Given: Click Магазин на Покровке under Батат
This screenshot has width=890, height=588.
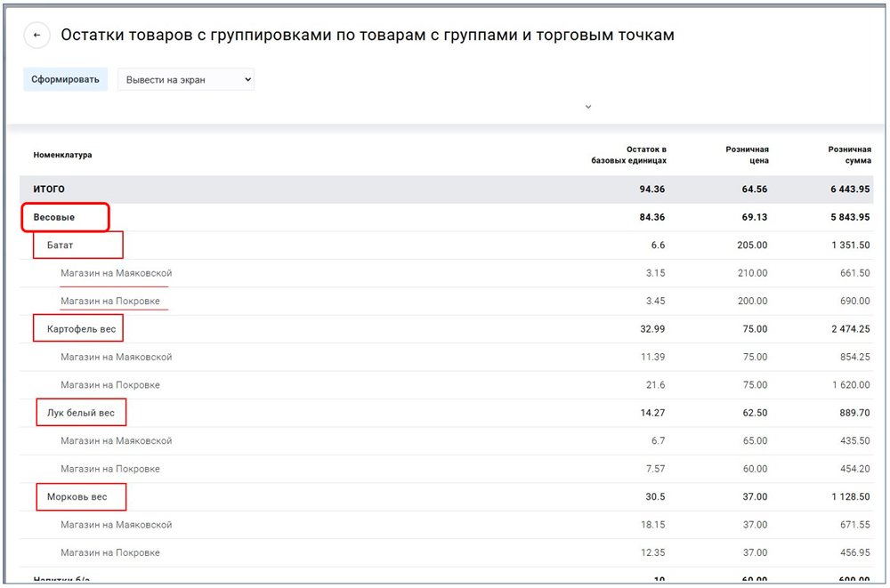Looking at the screenshot, I should [110, 302].
